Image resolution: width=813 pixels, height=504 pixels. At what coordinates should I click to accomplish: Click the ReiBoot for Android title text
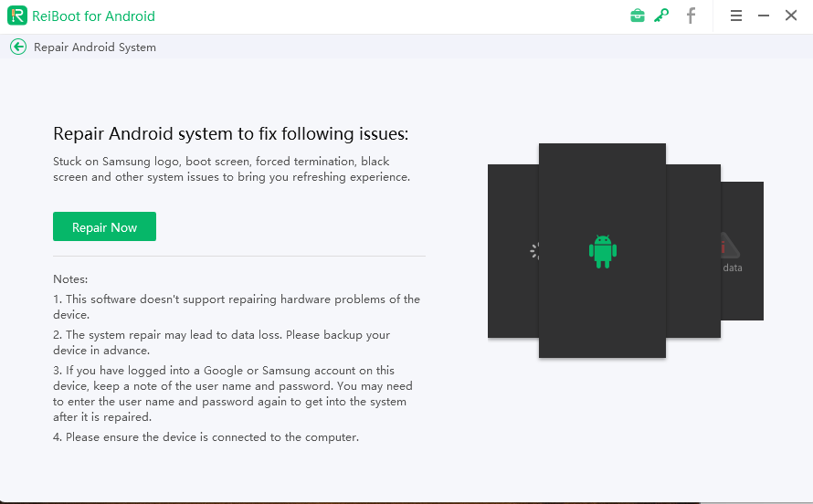coord(93,16)
